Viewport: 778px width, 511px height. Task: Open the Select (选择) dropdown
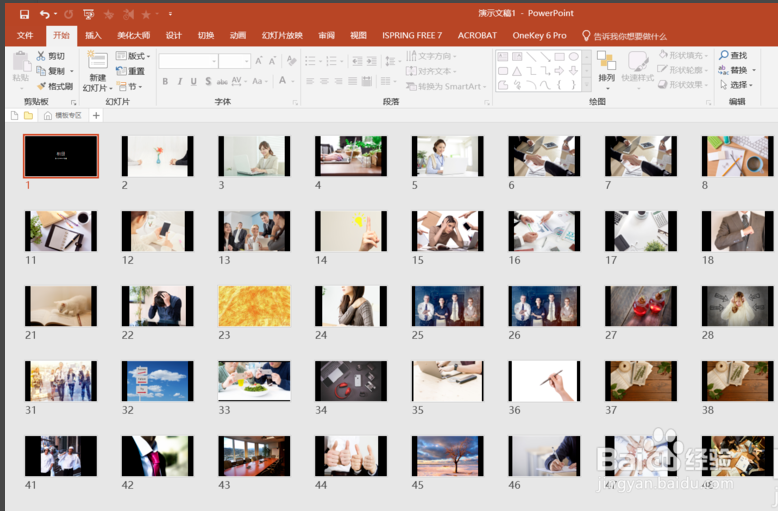point(736,85)
